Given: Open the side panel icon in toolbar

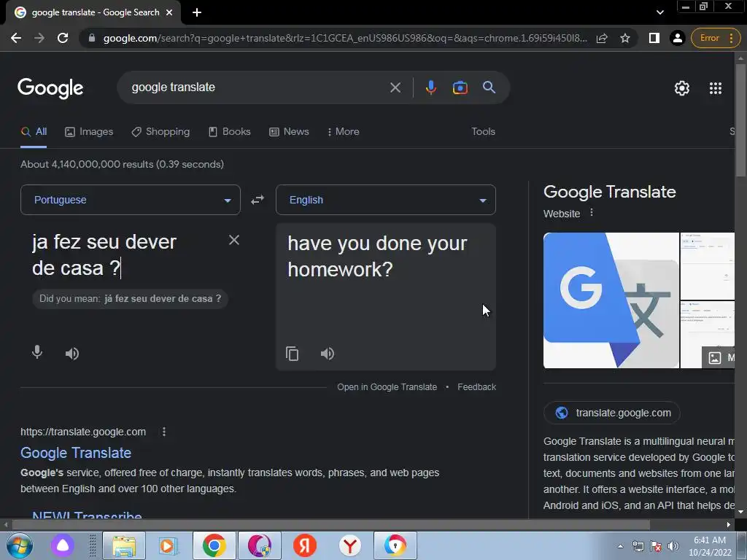Looking at the screenshot, I should 654,38.
